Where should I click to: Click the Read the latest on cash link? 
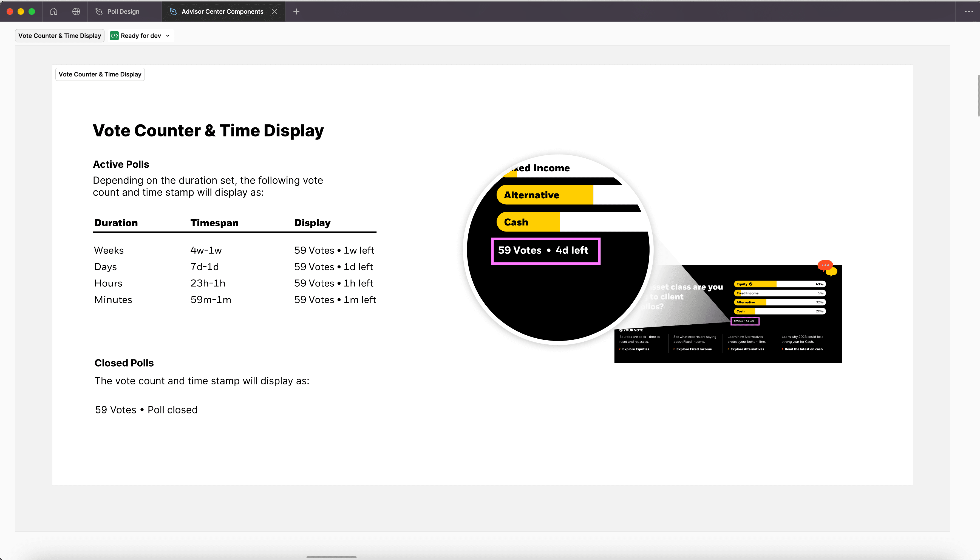803,349
